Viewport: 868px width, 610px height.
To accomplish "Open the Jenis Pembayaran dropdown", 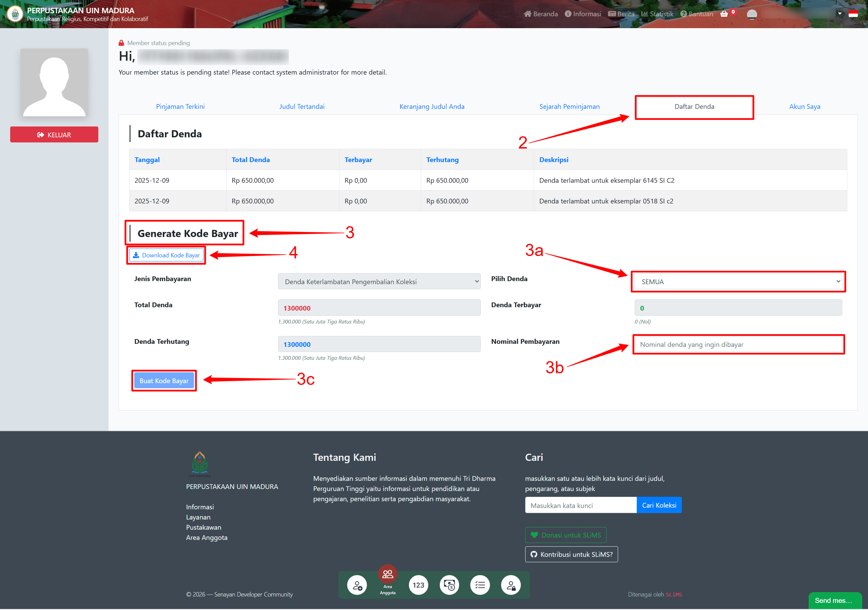I will click(x=379, y=282).
